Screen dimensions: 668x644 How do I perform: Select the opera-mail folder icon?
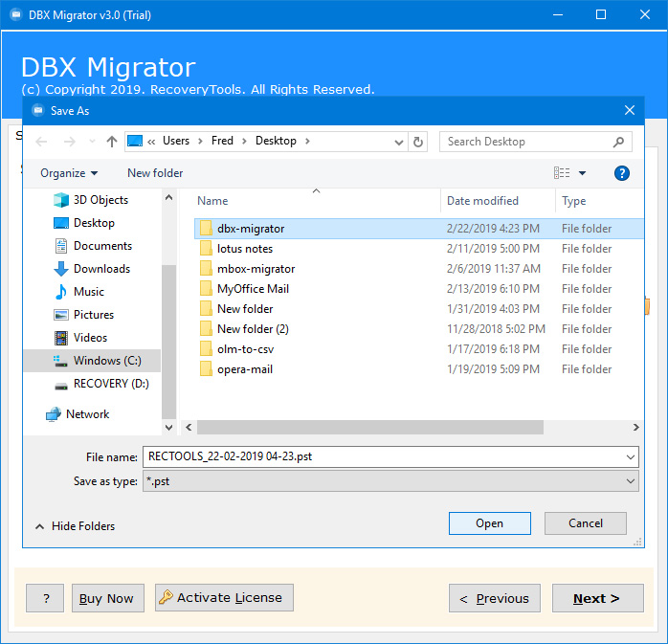pos(206,369)
